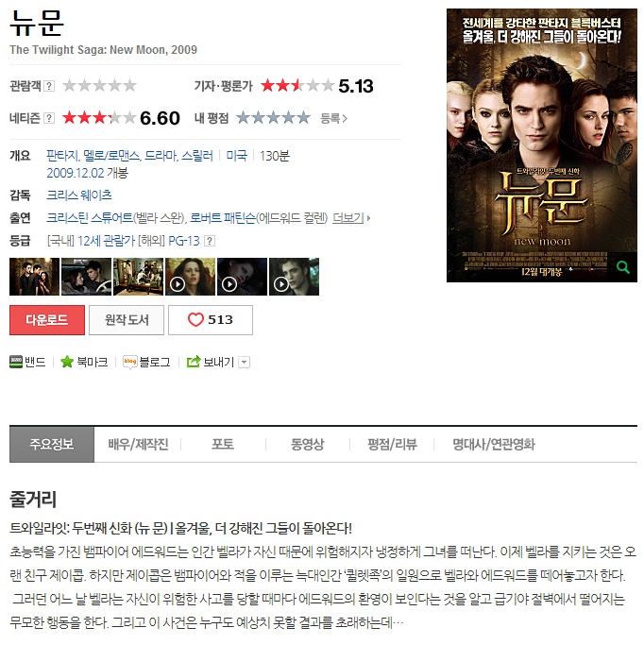Screen dimensions: 644x645
Task: Click the magnifier icon on the poster
Action: coord(622,267)
